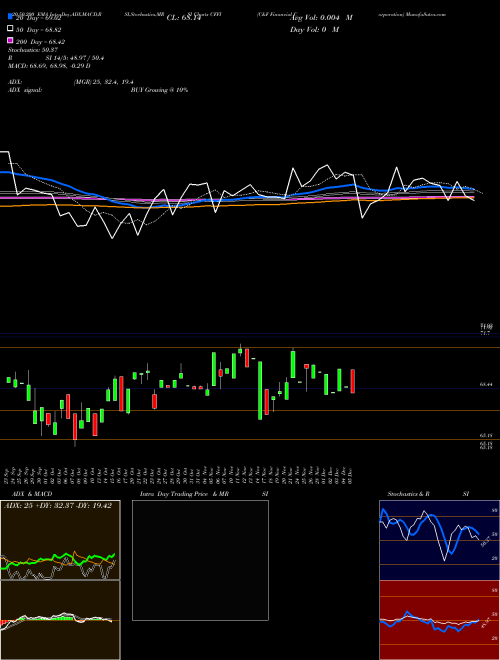The image size is (500, 660).
Task: Open the blue Stochastics chart panel
Action: point(439,540)
